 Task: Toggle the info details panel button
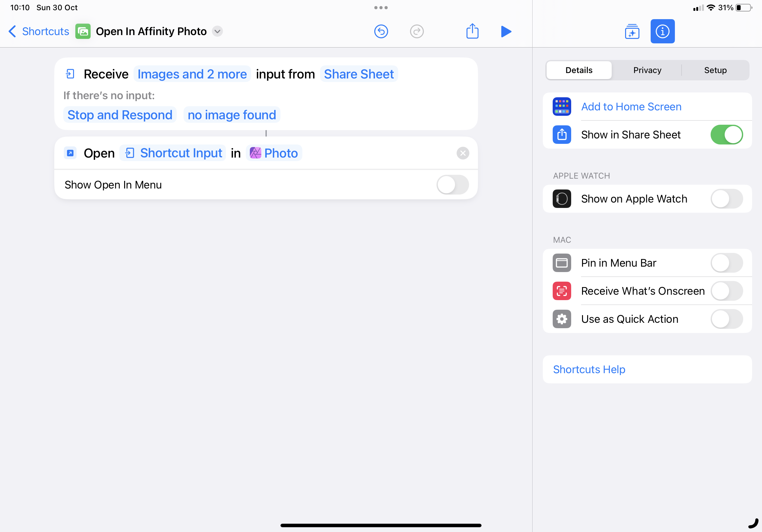(x=662, y=31)
